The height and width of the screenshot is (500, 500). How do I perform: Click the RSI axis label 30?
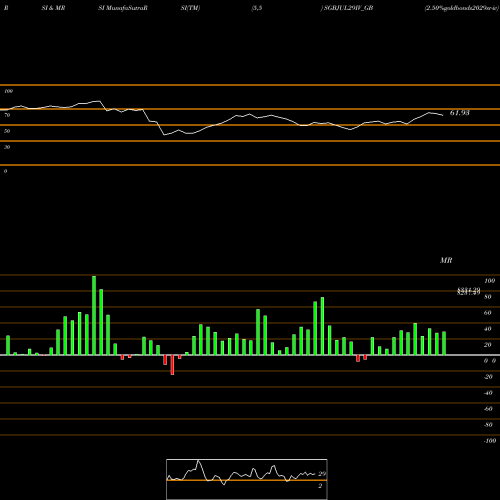(x=7, y=147)
